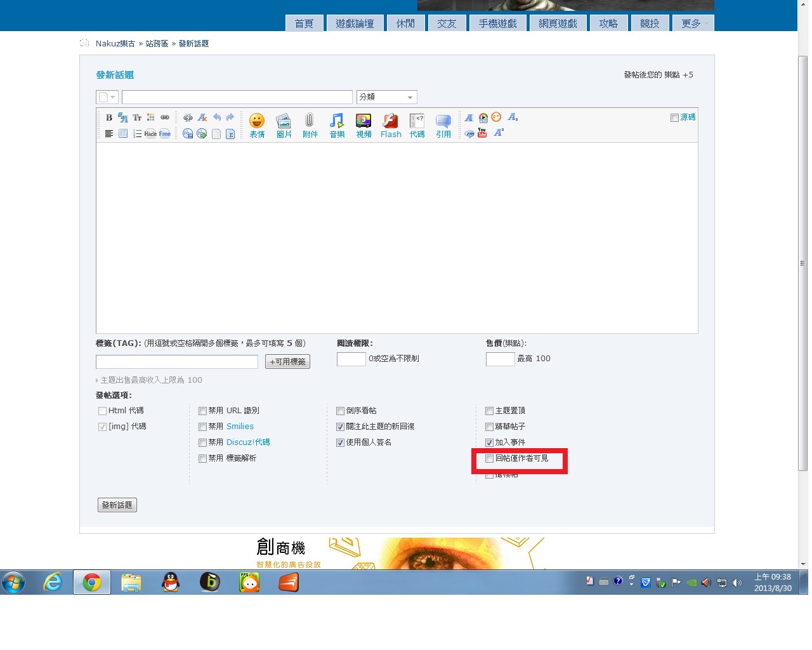The image size is (812, 650).
Task: Go to the 首頁 nav tab
Action: point(304,23)
